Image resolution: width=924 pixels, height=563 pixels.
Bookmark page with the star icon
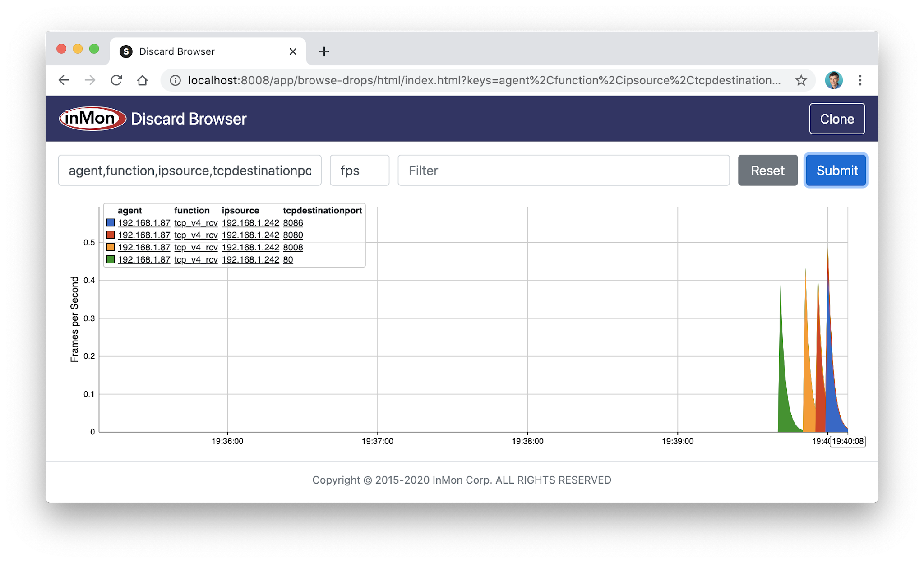tap(801, 80)
